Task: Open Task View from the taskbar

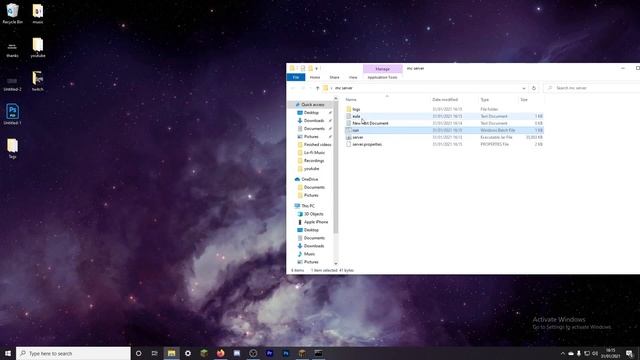Action: click(x=155, y=353)
